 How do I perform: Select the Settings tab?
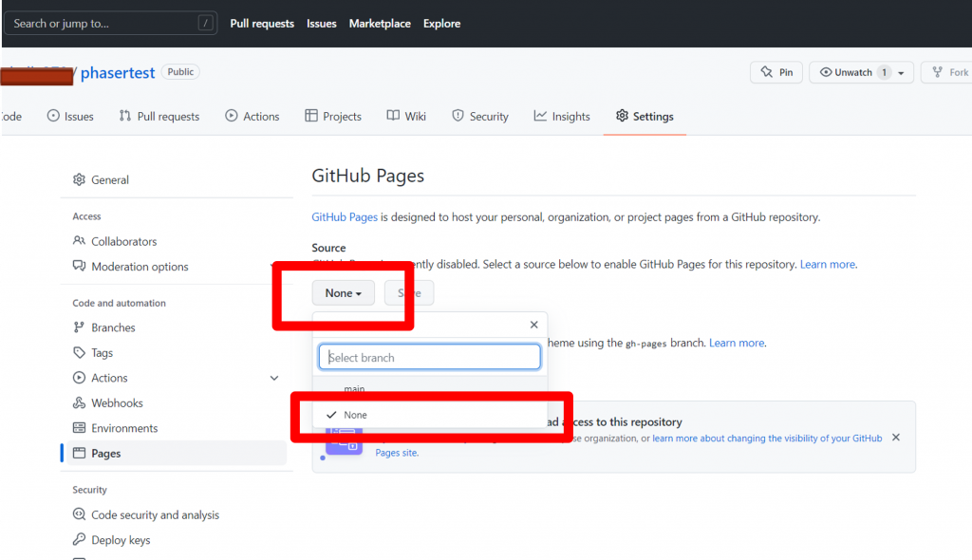coord(645,116)
